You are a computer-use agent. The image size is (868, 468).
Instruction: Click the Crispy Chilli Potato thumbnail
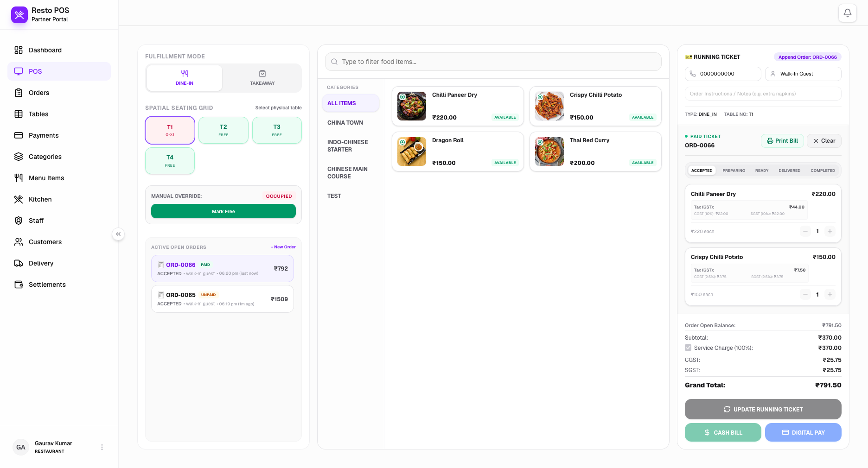pos(549,106)
